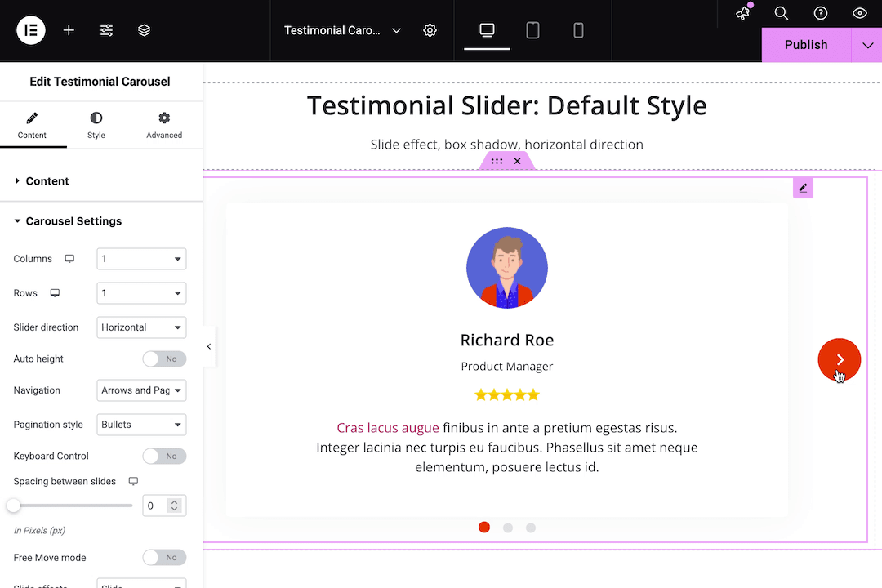
Task: Toggle Keyboard Control switch
Action: (164, 456)
